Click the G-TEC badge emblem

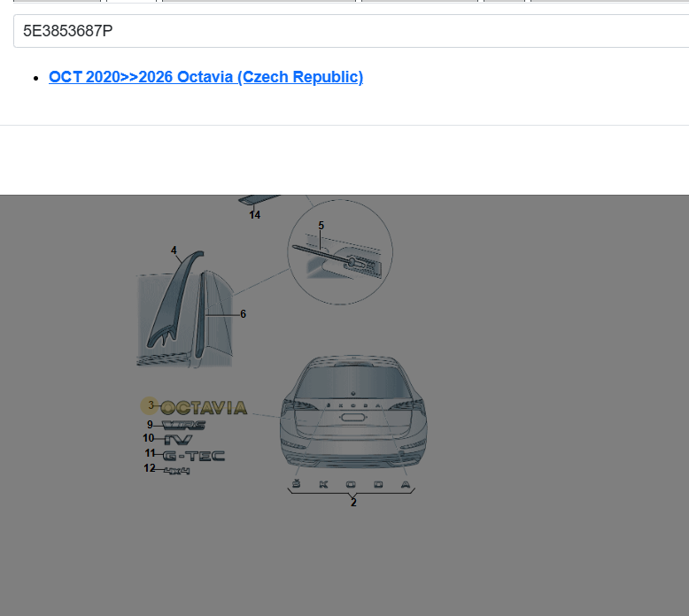coord(194,456)
